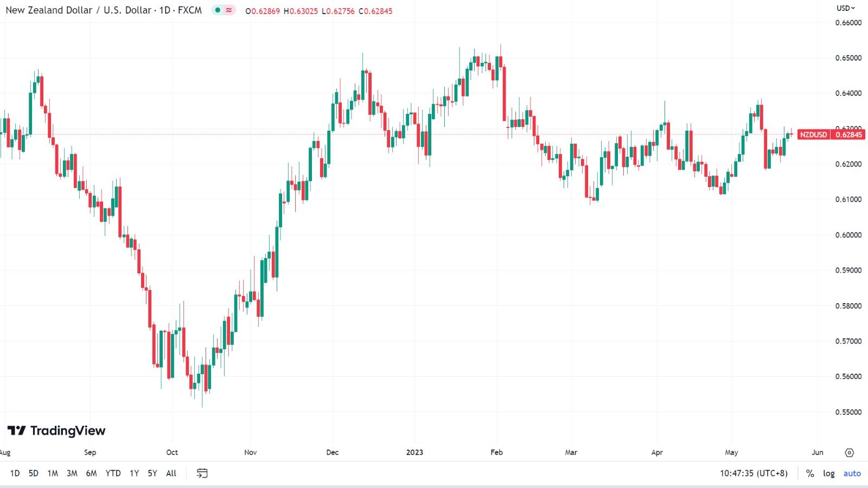This screenshot has height=488, width=868.
Task: Click the Oct label on time axis
Action: pyautogui.click(x=172, y=452)
